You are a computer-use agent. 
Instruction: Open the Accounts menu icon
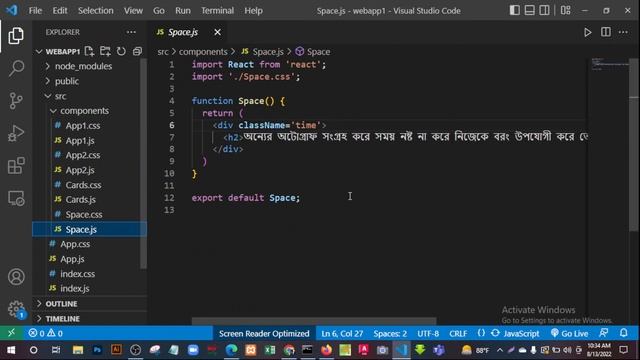(x=16, y=277)
